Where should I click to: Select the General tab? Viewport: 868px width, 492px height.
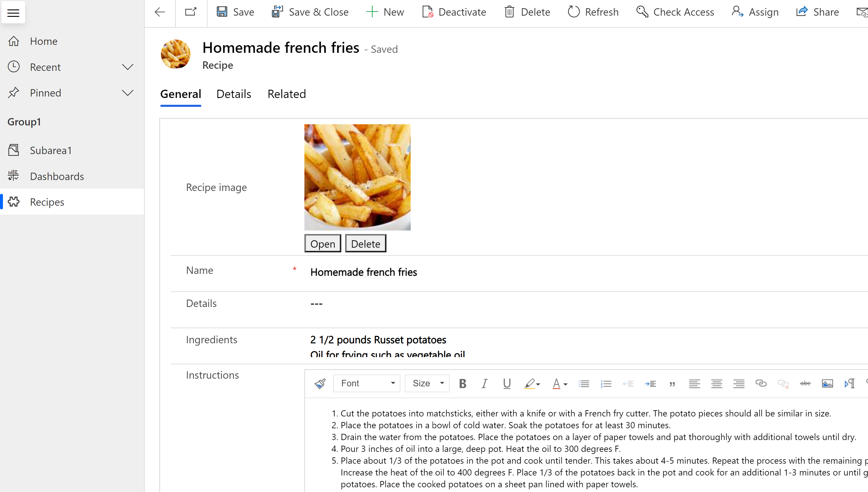tap(181, 94)
